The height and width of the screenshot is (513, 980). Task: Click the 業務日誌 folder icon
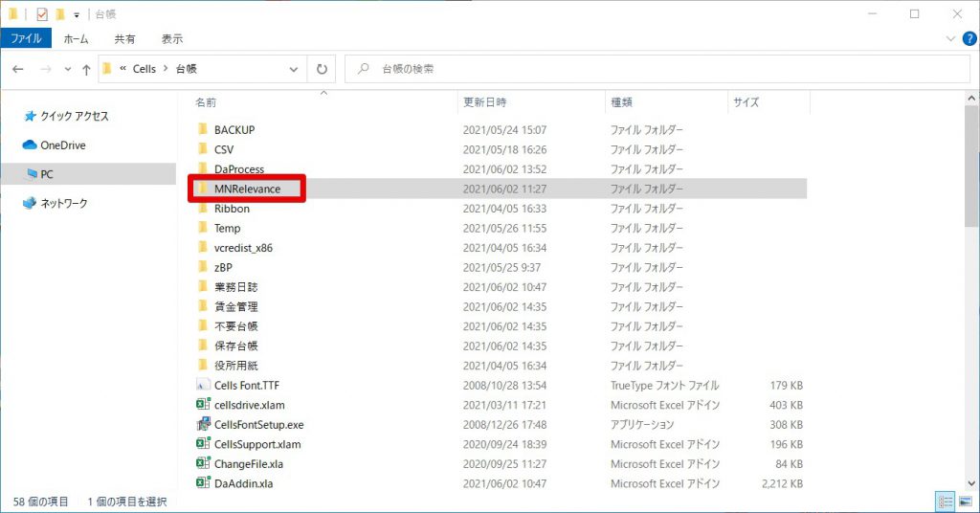[203, 287]
